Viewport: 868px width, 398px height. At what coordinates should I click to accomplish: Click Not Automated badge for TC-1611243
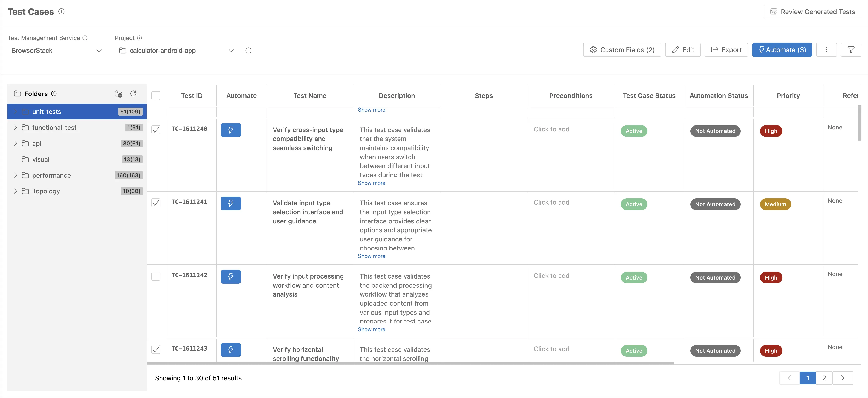(x=715, y=351)
